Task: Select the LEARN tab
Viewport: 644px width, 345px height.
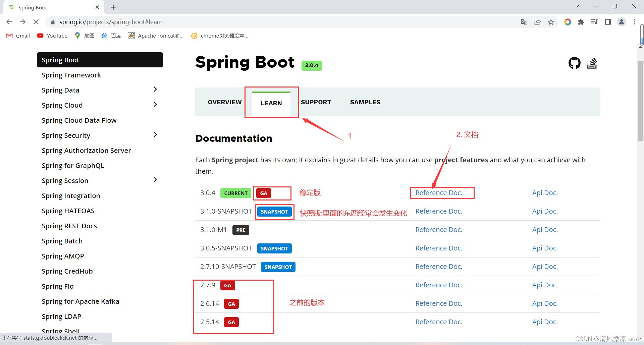Action: coord(271,103)
